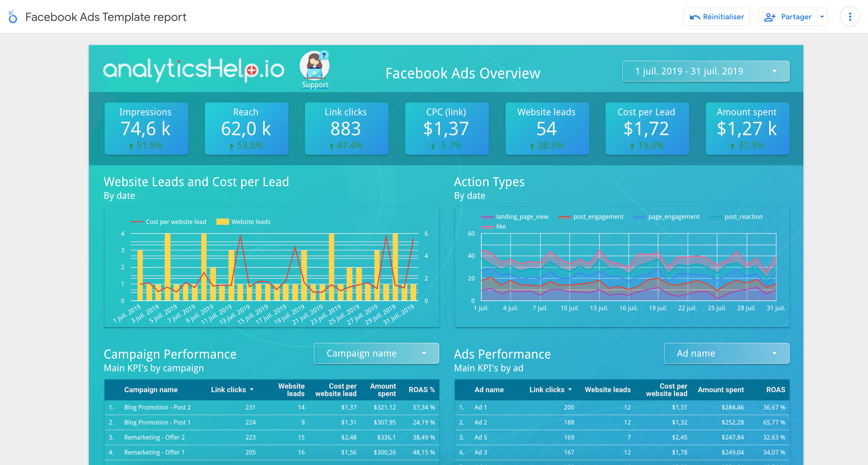Click the Réinitialiser reset button
Screen dimensions: 868x465
point(716,17)
